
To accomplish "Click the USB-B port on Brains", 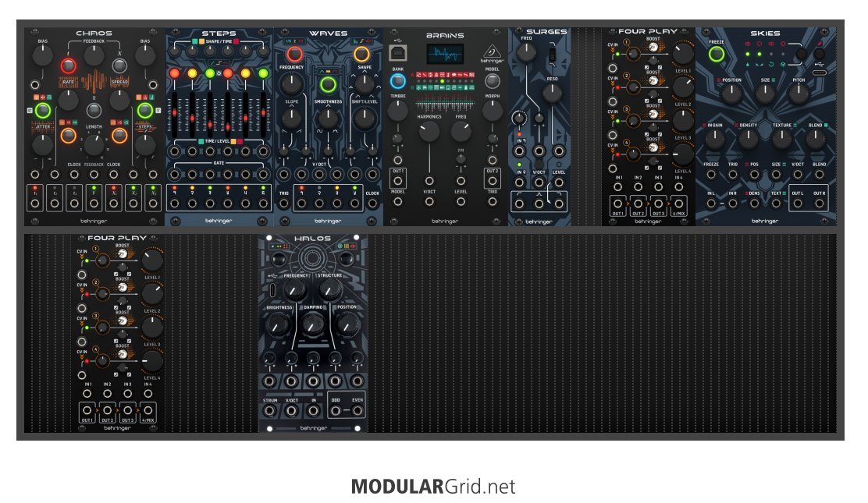I will click(x=397, y=53).
